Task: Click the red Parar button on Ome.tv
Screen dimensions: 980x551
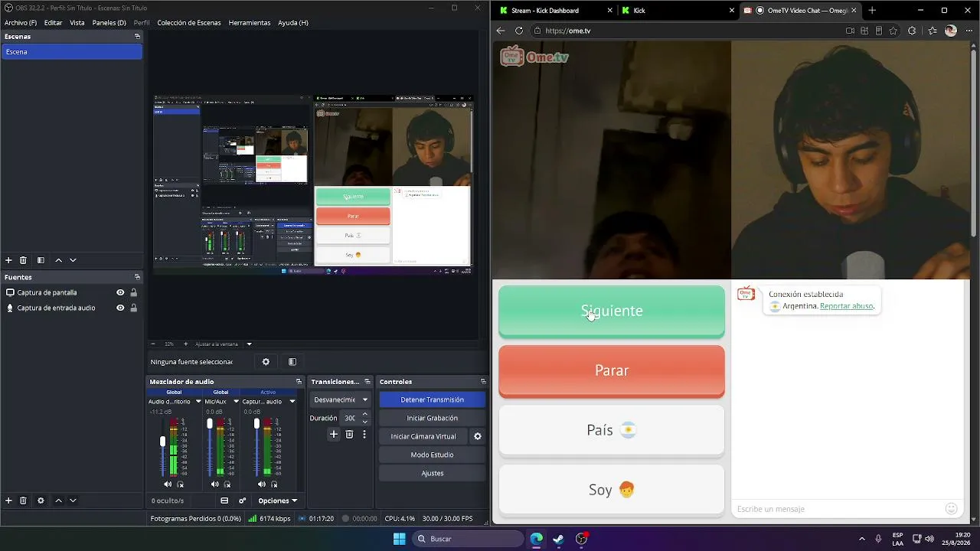Action: (x=612, y=370)
